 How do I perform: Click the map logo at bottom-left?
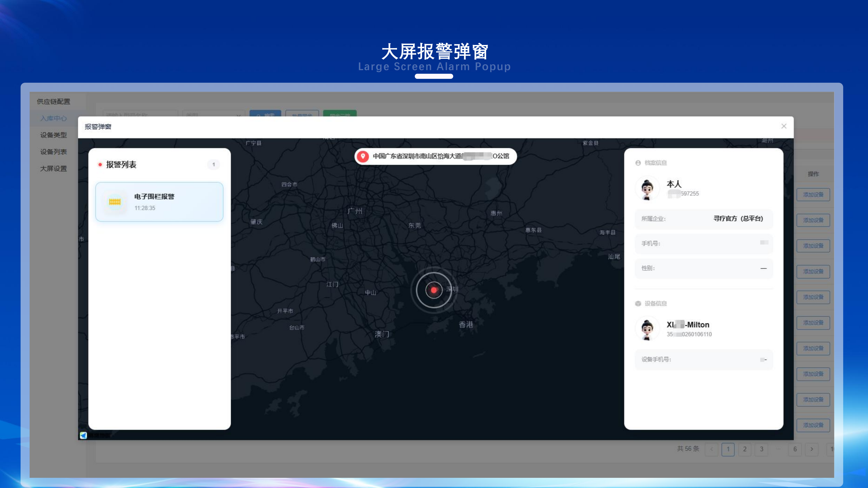click(x=83, y=435)
